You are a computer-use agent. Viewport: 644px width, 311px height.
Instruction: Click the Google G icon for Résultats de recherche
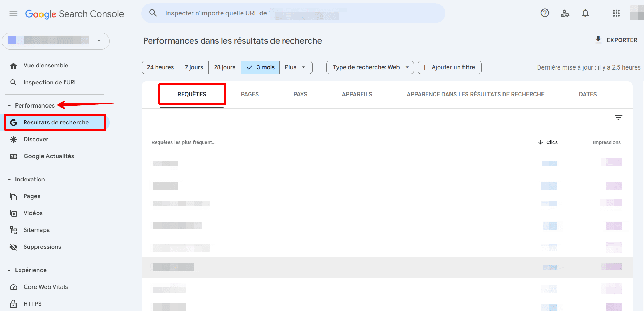point(13,123)
